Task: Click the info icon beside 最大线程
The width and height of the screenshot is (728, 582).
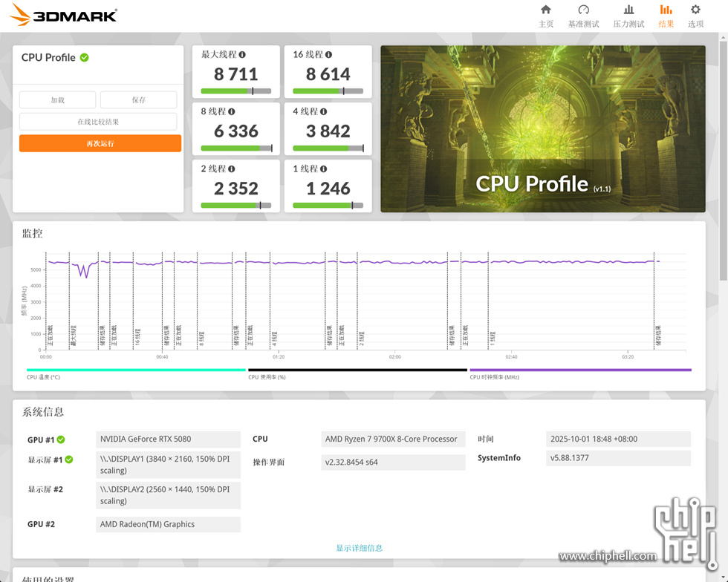Action: 242,55
